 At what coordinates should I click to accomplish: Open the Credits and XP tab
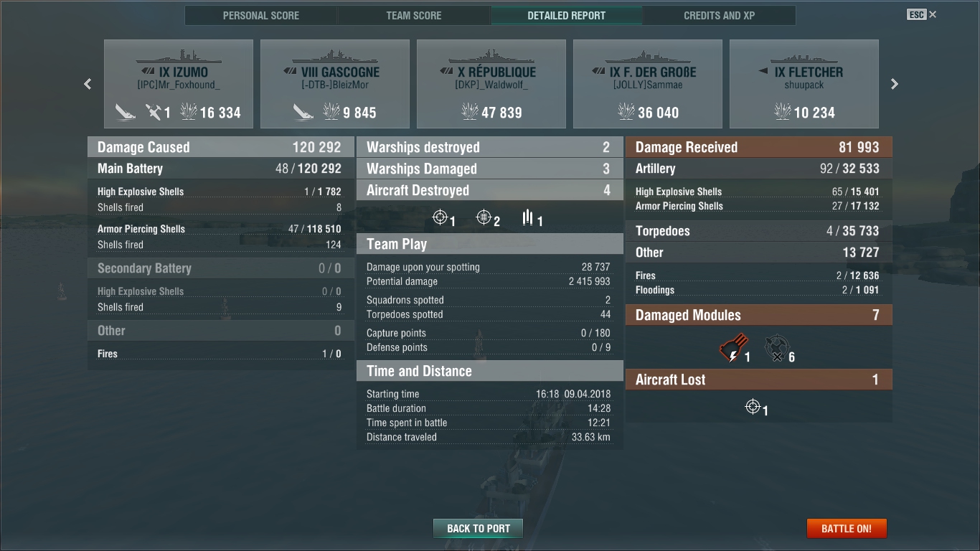(x=720, y=15)
